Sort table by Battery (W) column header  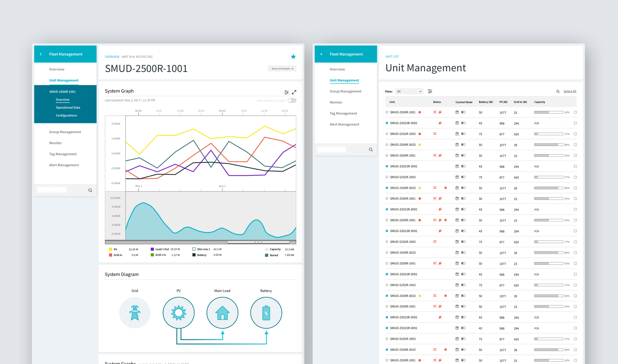pyautogui.click(x=486, y=102)
